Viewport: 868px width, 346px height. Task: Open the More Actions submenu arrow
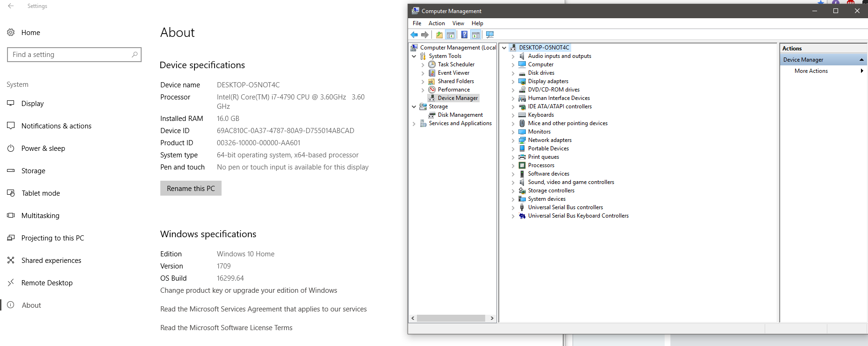[862, 71]
